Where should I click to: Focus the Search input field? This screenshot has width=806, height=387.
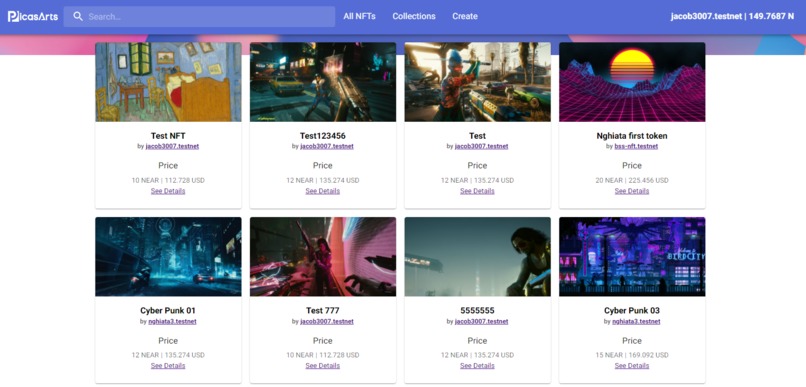click(199, 16)
